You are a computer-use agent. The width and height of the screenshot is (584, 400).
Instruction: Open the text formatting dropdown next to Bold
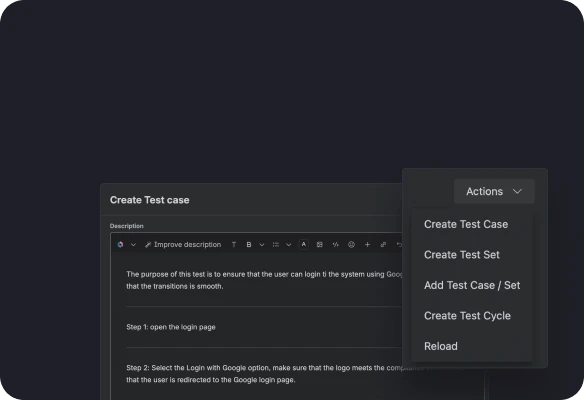(262, 245)
